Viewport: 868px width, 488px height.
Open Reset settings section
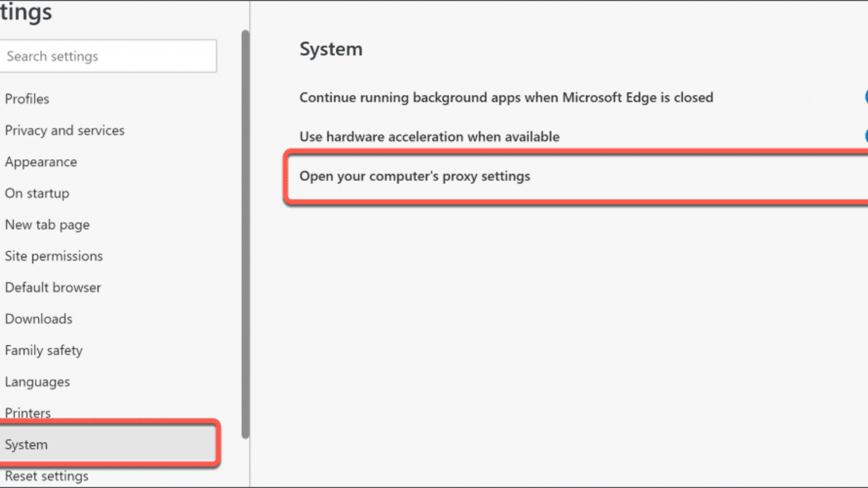pos(47,476)
